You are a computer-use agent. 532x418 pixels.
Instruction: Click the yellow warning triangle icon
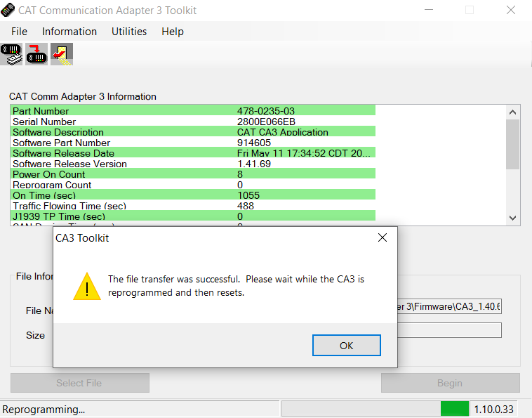coord(87,287)
